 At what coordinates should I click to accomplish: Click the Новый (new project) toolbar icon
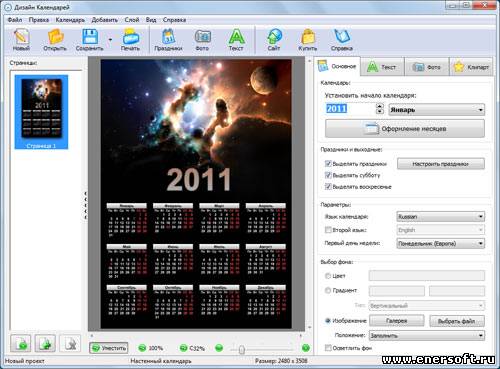21,37
